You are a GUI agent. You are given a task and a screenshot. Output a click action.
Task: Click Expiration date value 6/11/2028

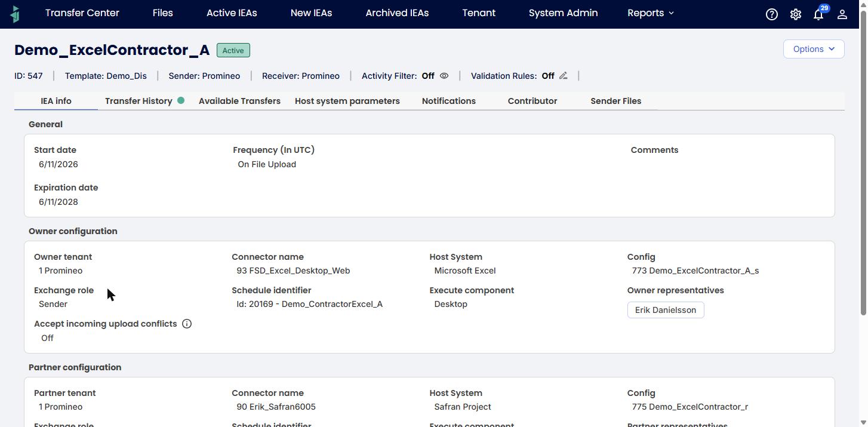coord(59,202)
